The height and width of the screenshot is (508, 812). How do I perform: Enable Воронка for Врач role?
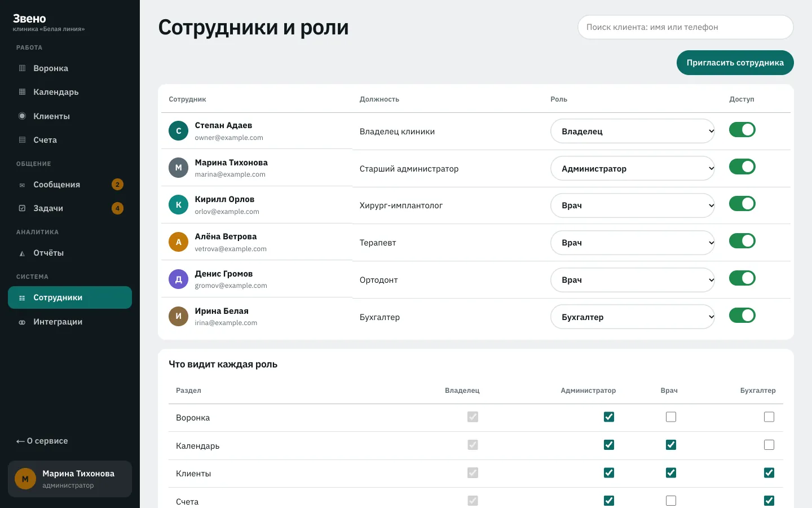pyautogui.click(x=671, y=417)
